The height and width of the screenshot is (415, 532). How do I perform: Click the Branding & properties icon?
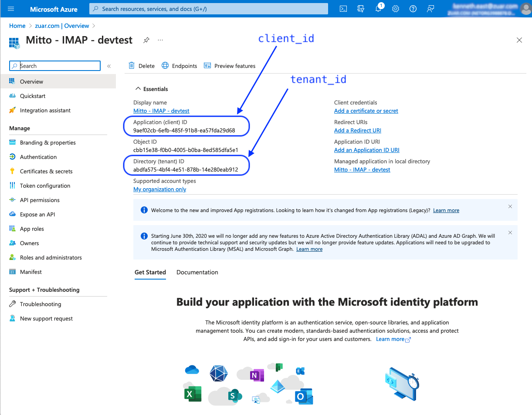tap(12, 142)
